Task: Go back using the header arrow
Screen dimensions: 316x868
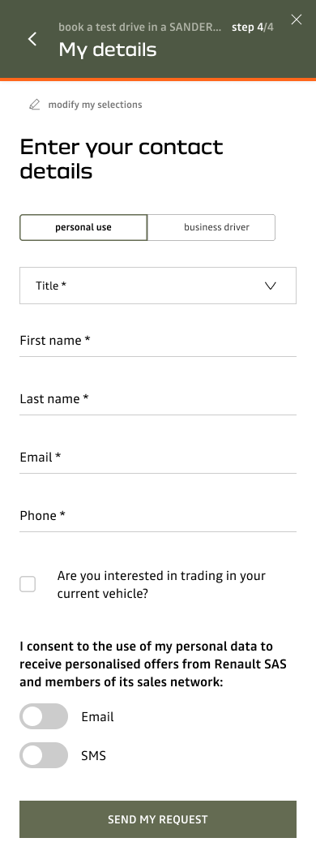Action: [32, 39]
